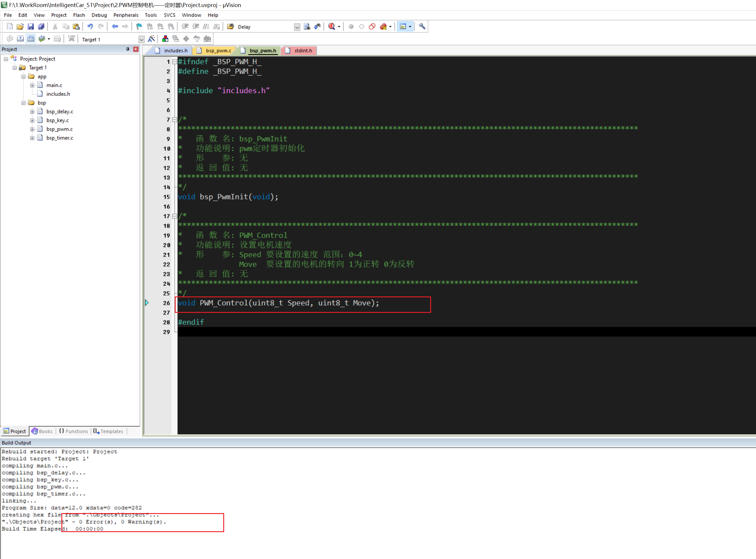The width and height of the screenshot is (756, 559).
Task: Unindent selected lines icon
Action: pyautogui.click(x=196, y=27)
